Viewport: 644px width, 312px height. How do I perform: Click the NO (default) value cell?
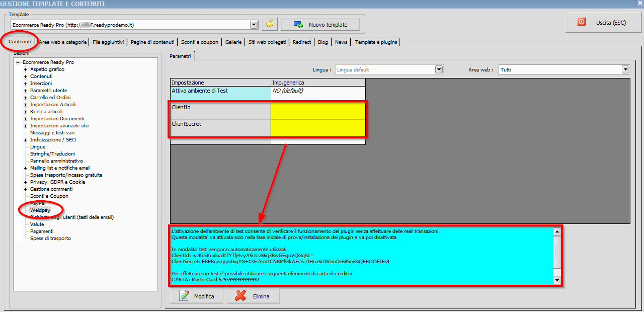pyautogui.click(x=318, y=94)
